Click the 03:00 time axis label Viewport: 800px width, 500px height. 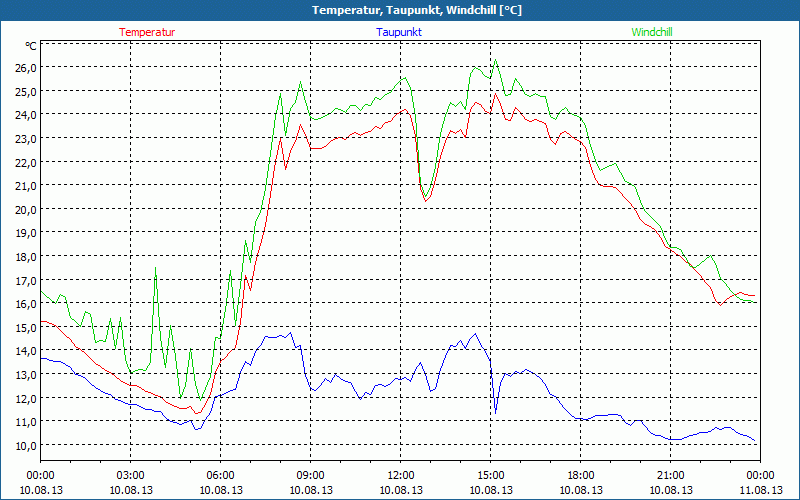click(131, 476)
